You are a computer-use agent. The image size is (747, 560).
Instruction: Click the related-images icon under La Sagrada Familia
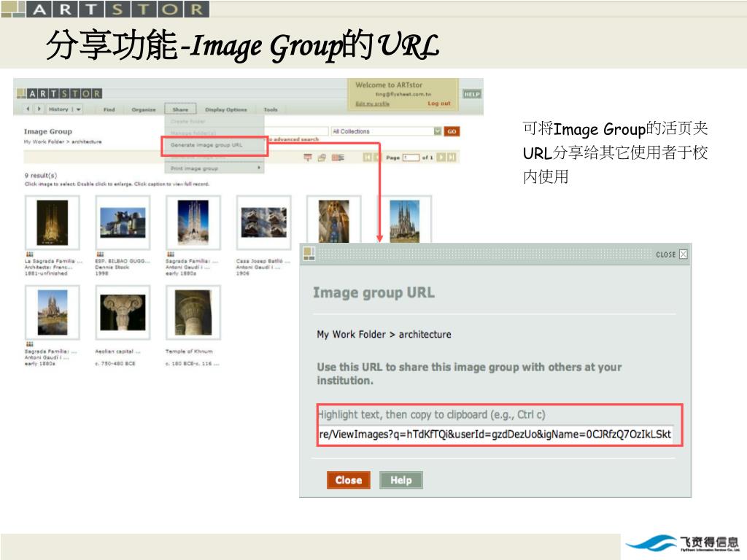tap(29, 254)
